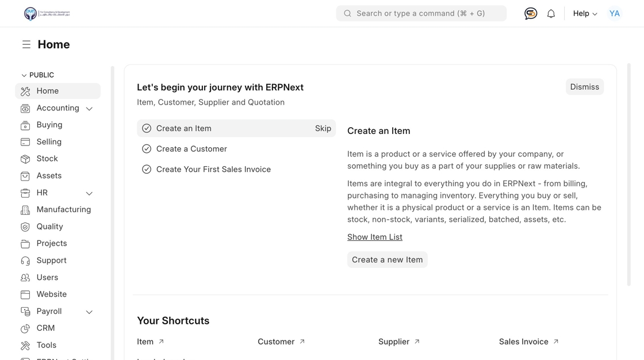
Task: Toggle the sidebar hamburger menu icon
Action: point(26,45)
